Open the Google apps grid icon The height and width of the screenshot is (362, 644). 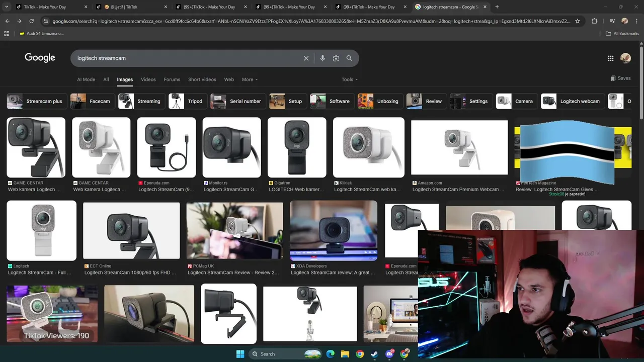click(611, 58)
